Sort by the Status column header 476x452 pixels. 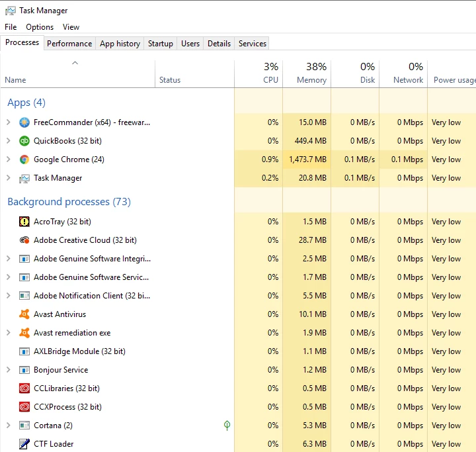click(194, 74)
